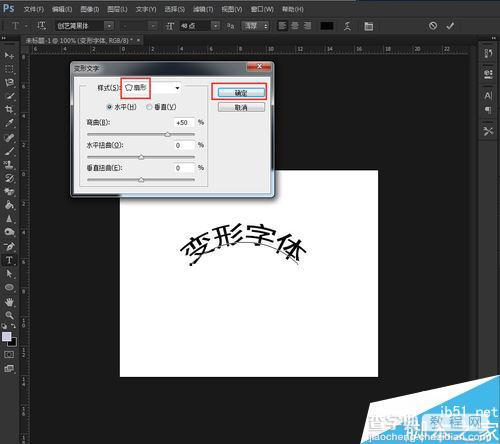Image resolution: width=500 pixels, height=444 pixels.
Task: Select the Horizontal Type tool
Action: pos(9,260)
